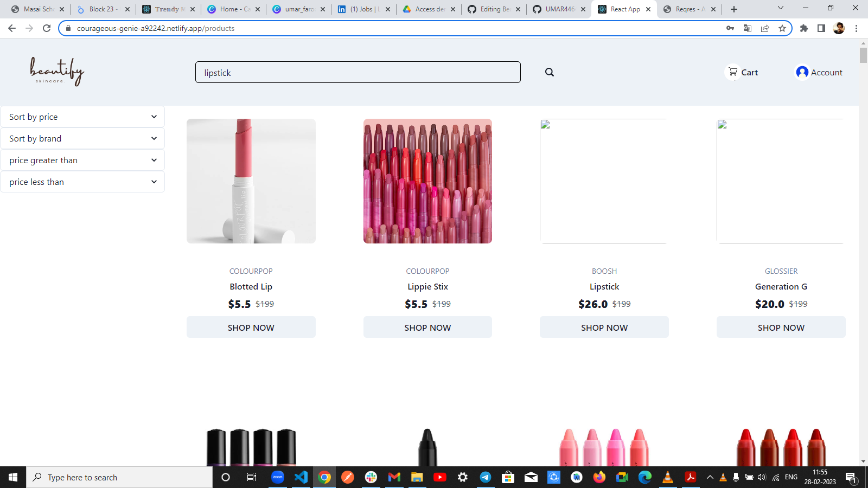The height and width of the screenshot is (488, 868).
Task: Bookmark this page with the star icon
Action: point(782,28)
